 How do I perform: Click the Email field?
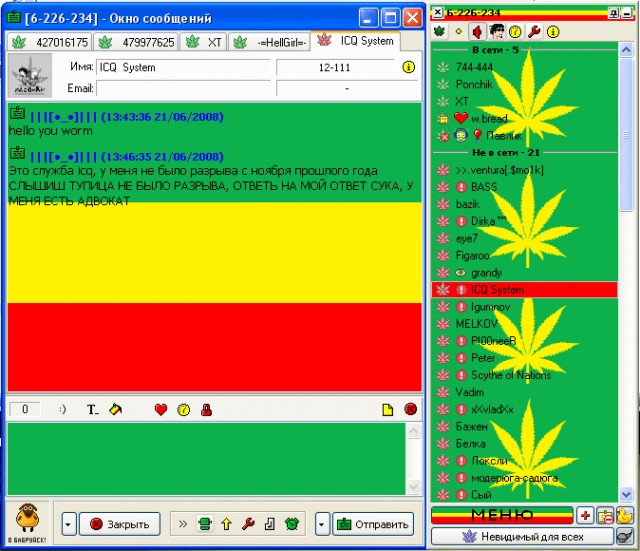(x=183, y=88)
